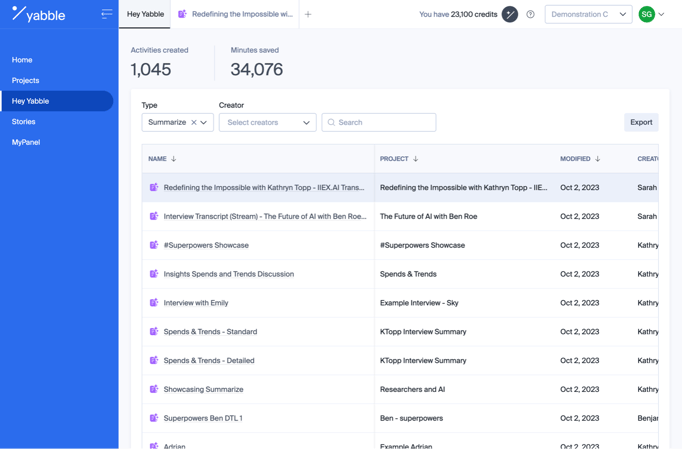682x451 pixels.
Task: Click the Researchers and AI project cell
Action: click(412, 389)
